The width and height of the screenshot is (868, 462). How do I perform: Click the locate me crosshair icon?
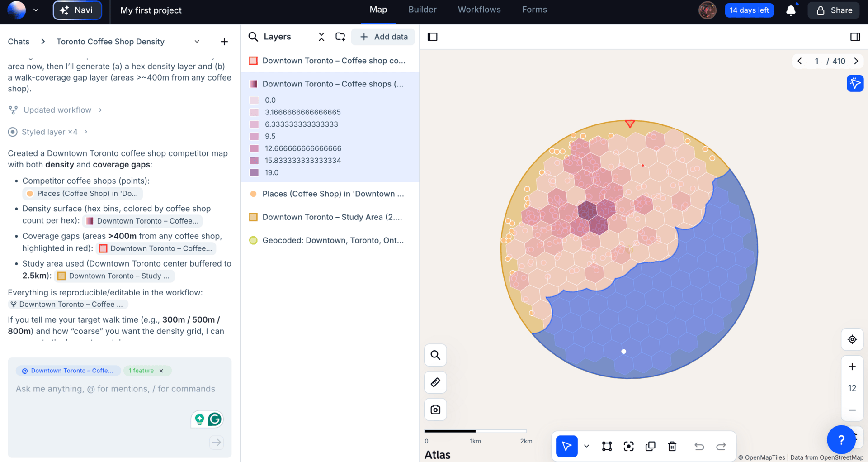point(852,339)
